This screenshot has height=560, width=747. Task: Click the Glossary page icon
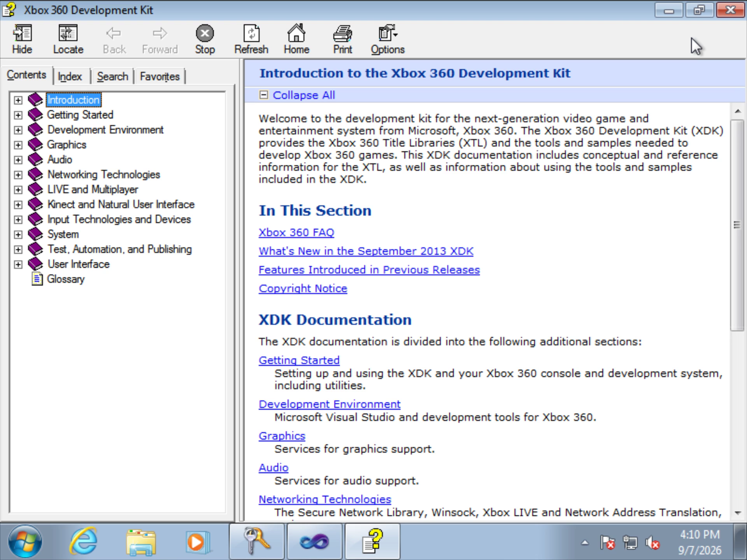coord(37,279)
